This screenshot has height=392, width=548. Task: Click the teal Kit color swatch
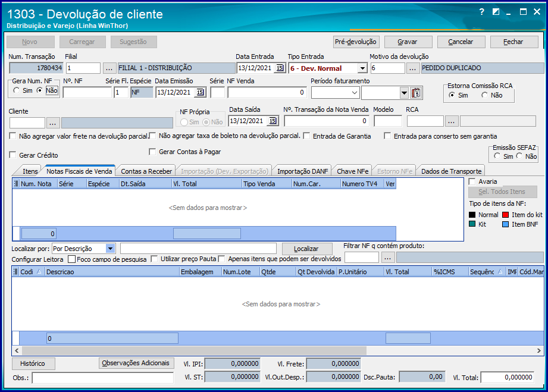[x=472, y=224]
